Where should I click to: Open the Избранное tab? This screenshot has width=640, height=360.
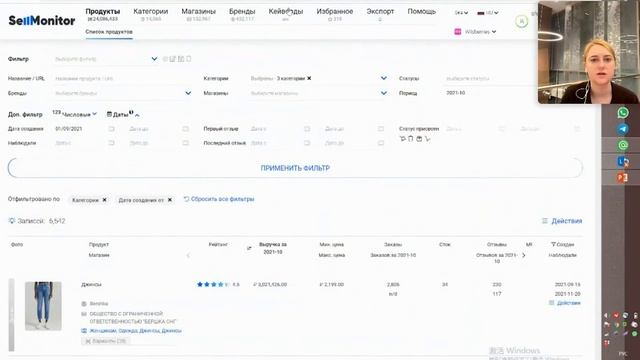click(335, 12)
